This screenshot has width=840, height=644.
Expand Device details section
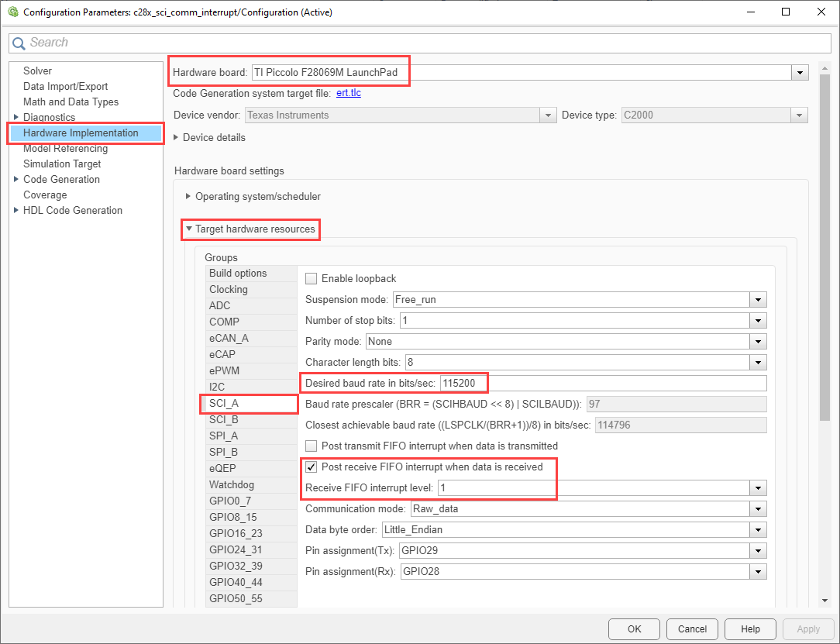(176, 138)
